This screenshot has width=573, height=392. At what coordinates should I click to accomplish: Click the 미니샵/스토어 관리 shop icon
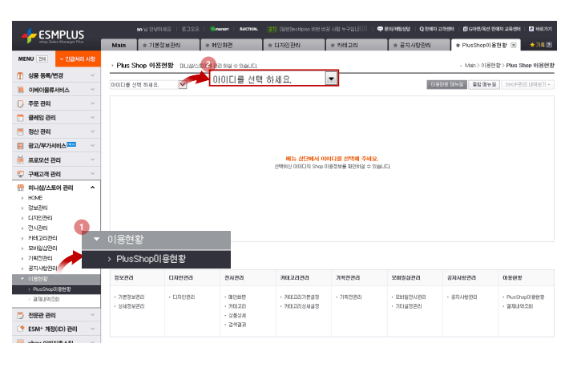tap(21, 188)
